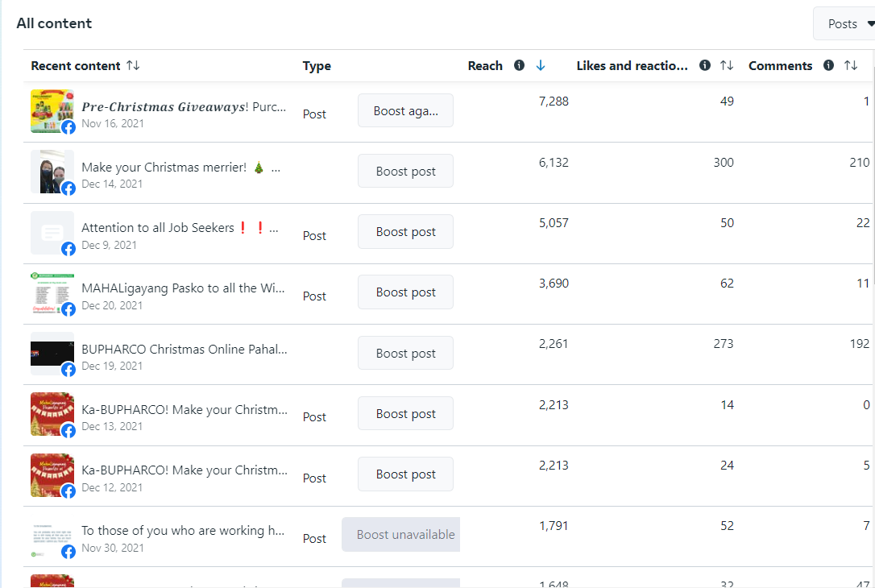Viewport: 875px width, 588px height.
Task: Boost the Dec 13 Ka-BUPHARCO post
Action: (x=405, y=413)
